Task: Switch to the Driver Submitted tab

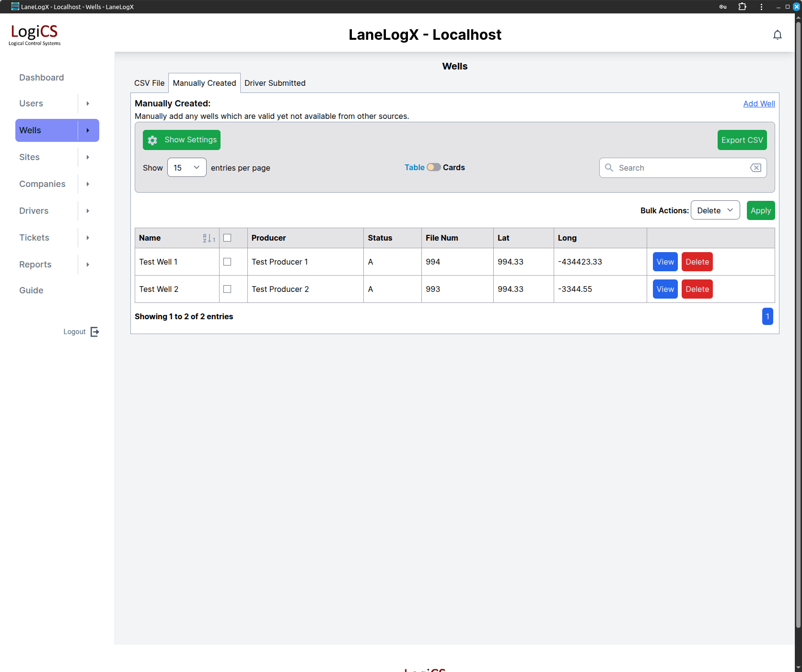Action: (x=275, y=83)
